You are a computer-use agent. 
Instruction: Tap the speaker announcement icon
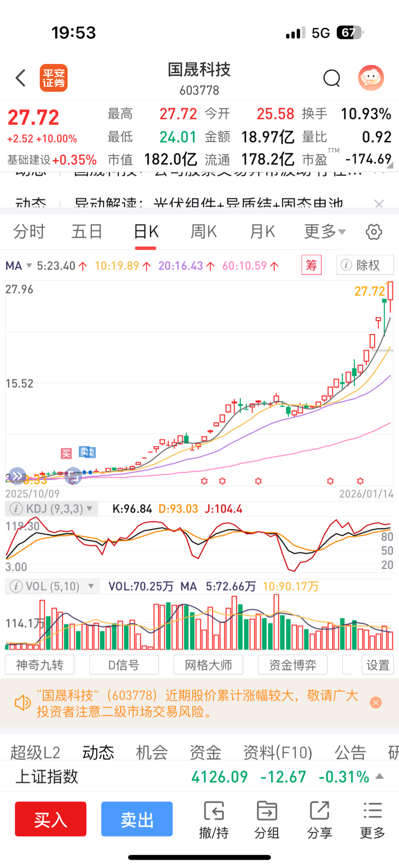23,703
